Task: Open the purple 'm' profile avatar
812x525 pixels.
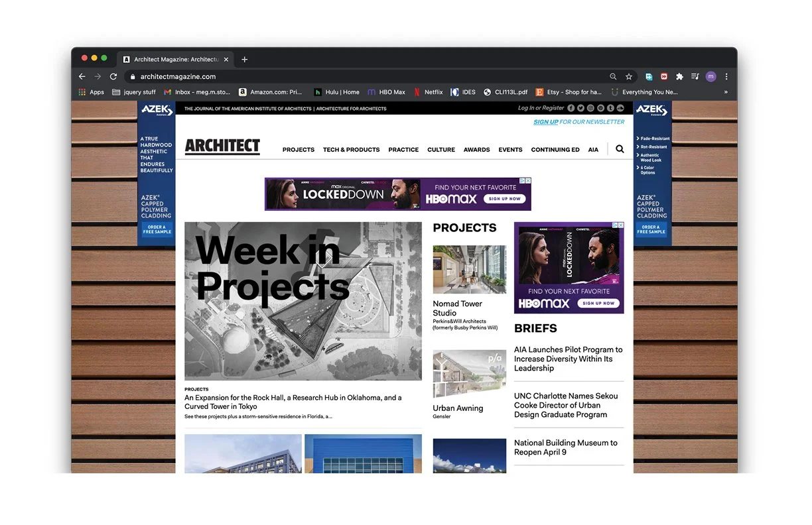Action: pos(711,77)
